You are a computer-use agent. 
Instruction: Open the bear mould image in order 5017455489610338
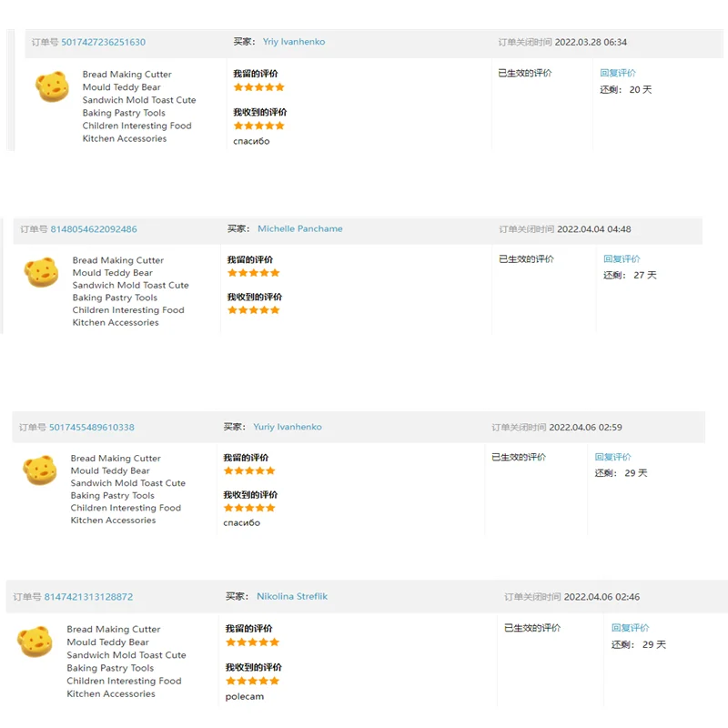tap(39, 470)
